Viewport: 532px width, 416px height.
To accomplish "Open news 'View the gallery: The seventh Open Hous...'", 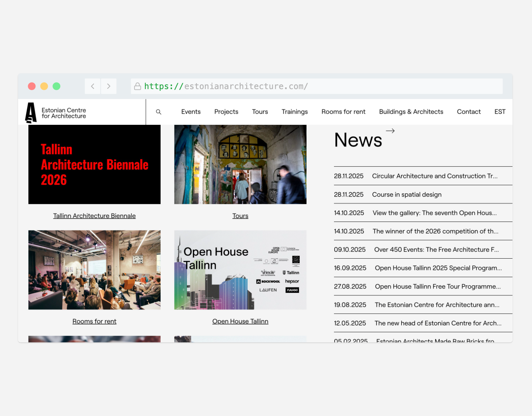I will click(x=435, y=213).
